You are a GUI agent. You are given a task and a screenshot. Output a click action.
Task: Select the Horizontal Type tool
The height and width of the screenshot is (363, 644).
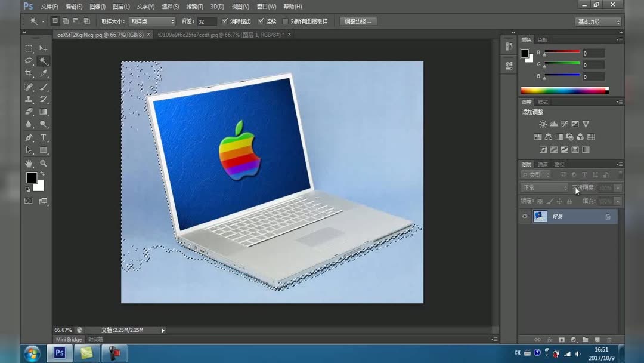pyautogui.click(x=44, y=137)
